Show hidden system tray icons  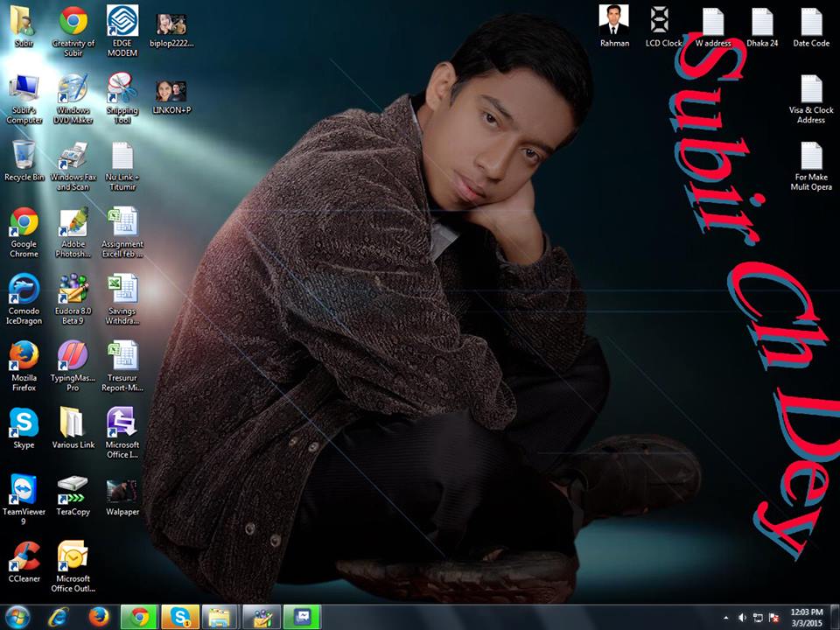726,618
